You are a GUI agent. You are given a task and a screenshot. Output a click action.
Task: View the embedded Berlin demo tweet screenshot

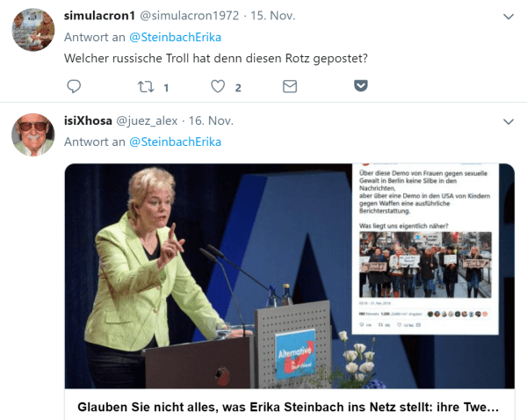425,249
